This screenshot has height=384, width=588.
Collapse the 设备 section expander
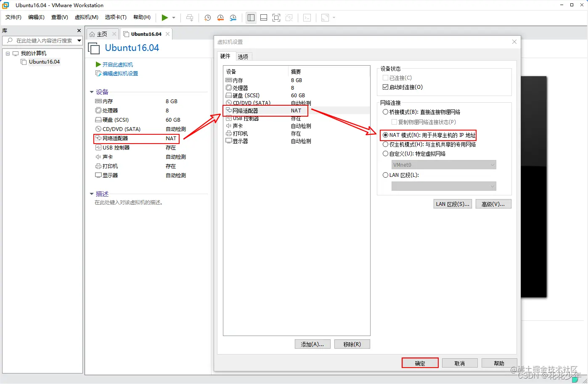coord(92,92)
